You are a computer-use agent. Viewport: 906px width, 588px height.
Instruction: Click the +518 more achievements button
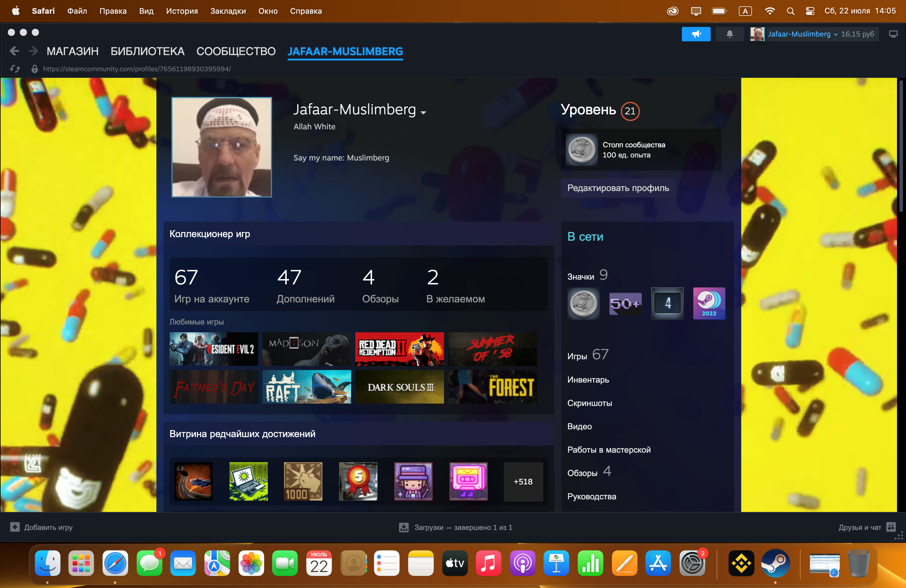click(523, 481)
